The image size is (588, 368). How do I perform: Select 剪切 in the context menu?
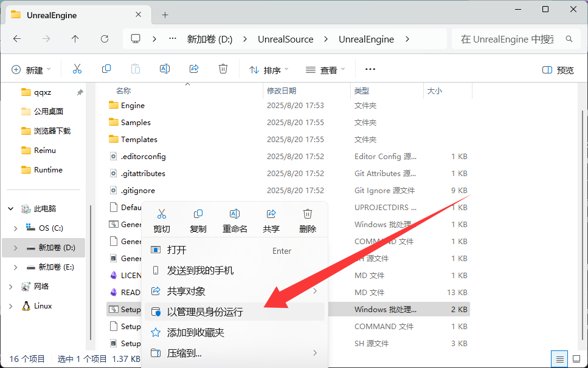[162, 221]
